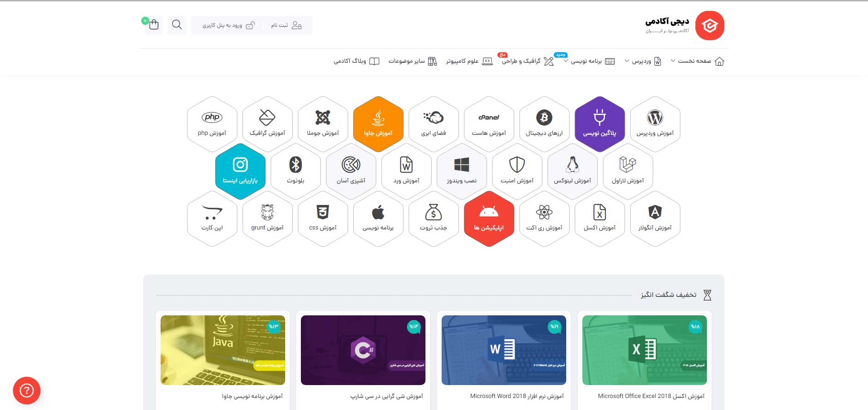Open the آموزش هاست cPanel hexagon
The image size is (868, 410).
tap(489, 124)
